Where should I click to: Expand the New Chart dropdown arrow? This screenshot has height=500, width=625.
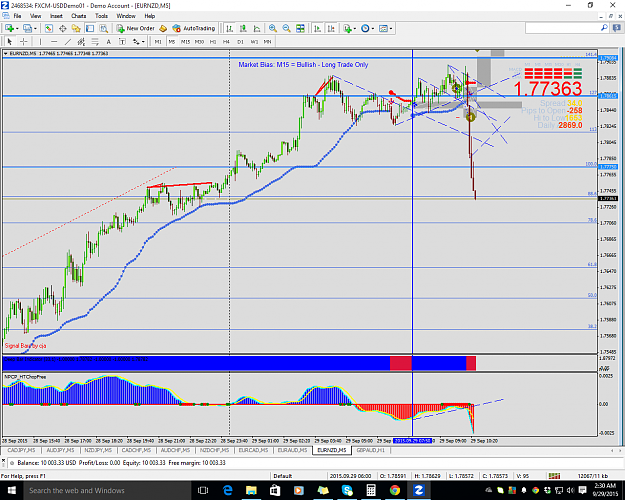tap(17, 28)
